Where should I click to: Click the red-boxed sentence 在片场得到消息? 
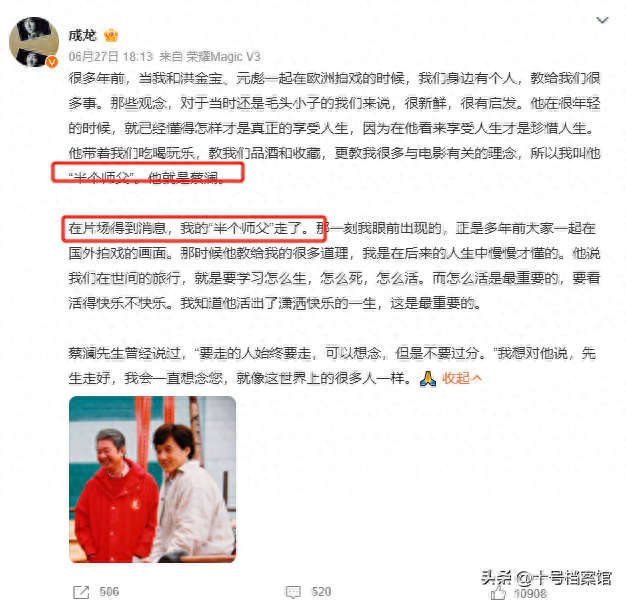click(188, 228)
